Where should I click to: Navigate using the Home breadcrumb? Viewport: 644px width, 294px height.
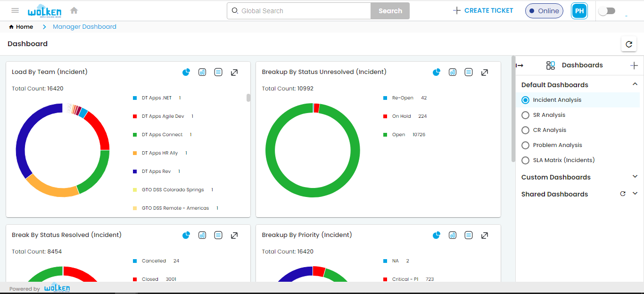21,26
